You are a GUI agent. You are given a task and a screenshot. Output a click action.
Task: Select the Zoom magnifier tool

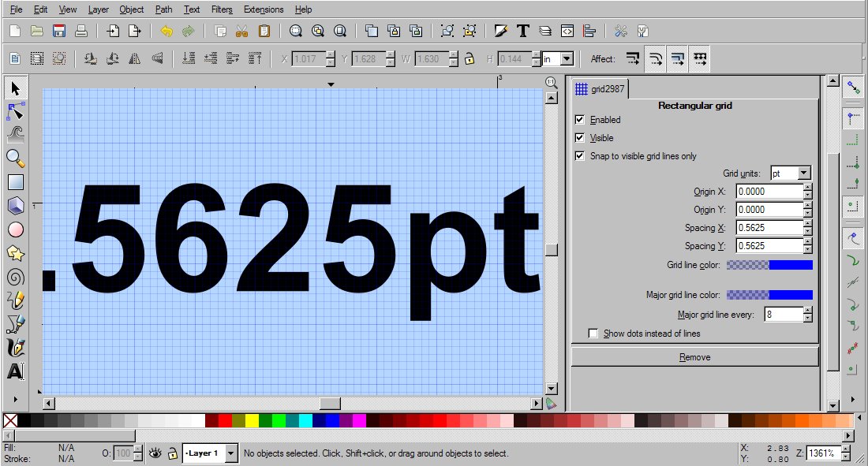tap(15, 158)
